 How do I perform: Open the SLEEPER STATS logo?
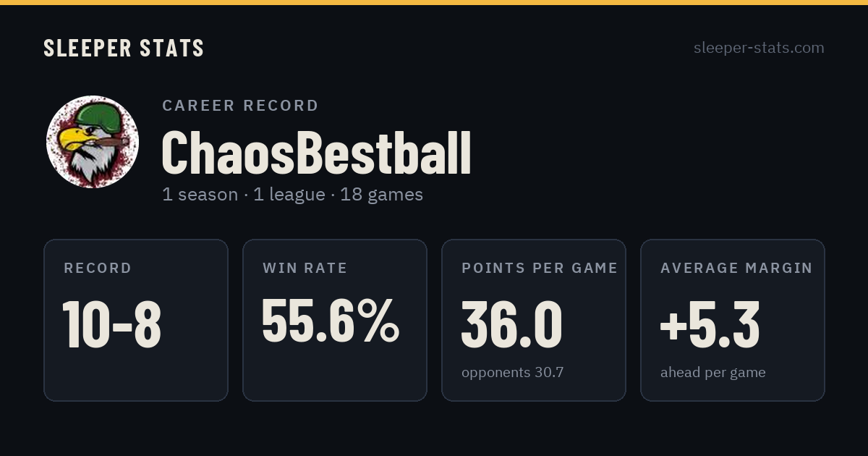(124, 48)
